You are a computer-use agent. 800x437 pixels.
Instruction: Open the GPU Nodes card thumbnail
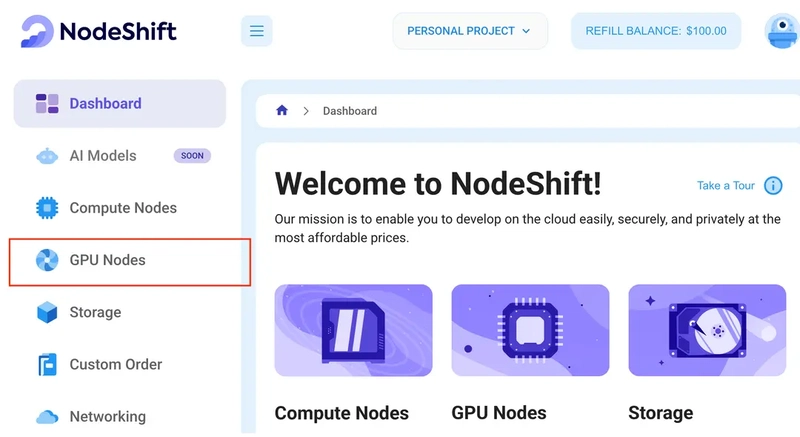(530, 330)
